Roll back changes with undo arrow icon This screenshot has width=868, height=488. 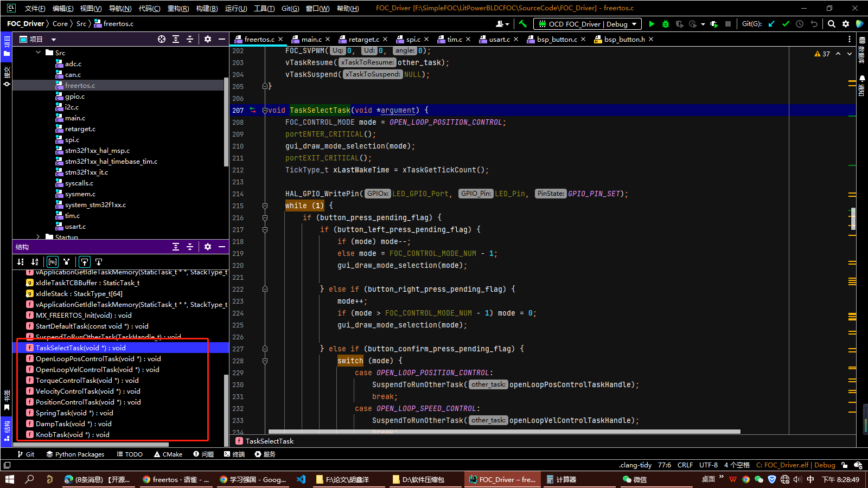[x=814, y=24]
